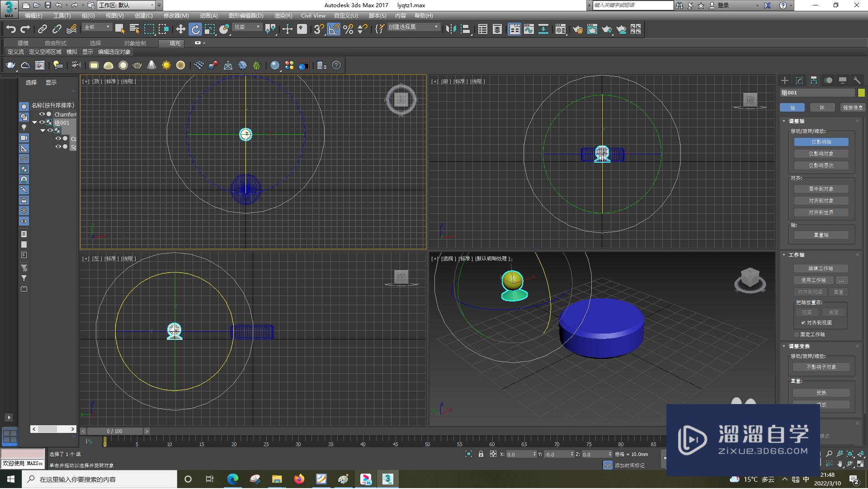Activate the Unlink Selection tool
The height and width of the screenshot is (489, 868).
(57, 29)
